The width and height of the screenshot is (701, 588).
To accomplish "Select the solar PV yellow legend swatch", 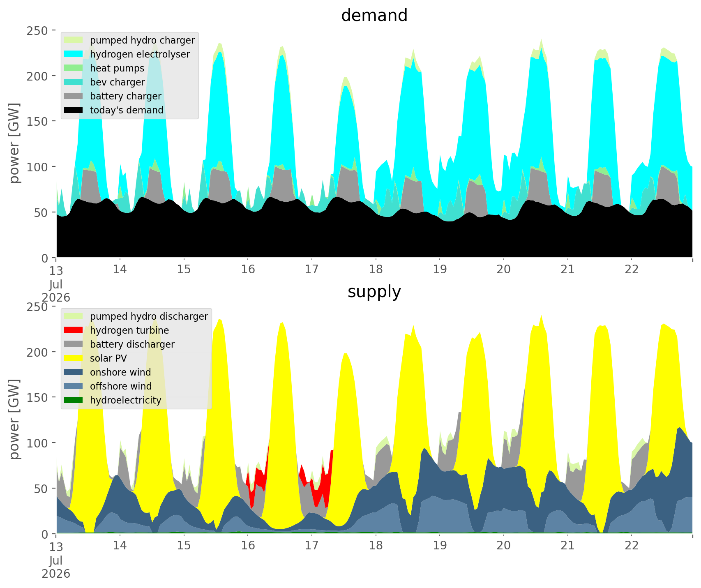I will [x=74, y=358].
